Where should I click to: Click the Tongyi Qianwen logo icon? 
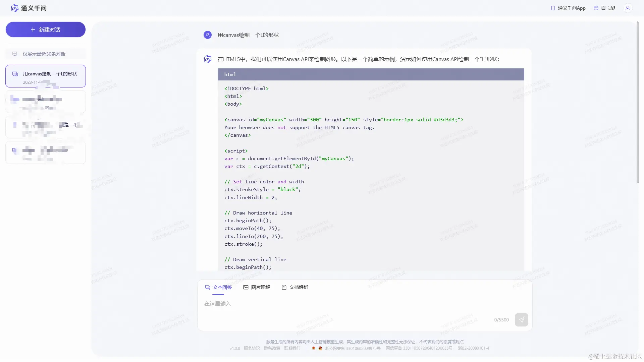[14, 8]
